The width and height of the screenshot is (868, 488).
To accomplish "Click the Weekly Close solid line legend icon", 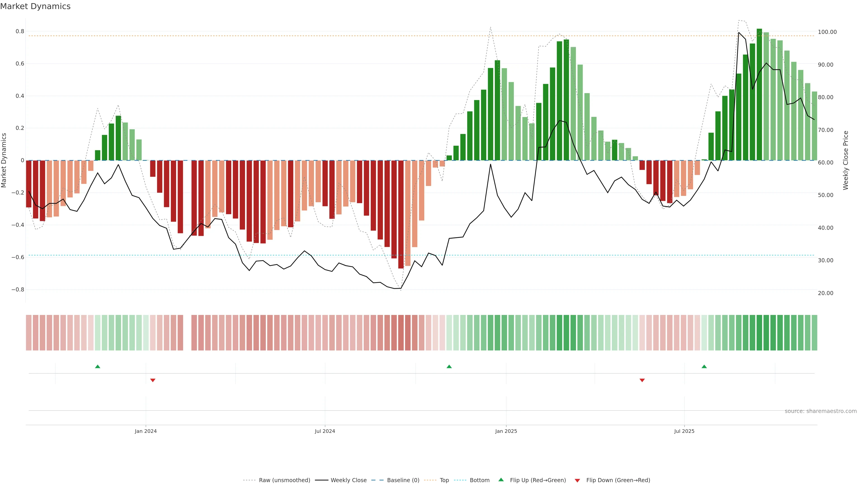I will 321,480.
